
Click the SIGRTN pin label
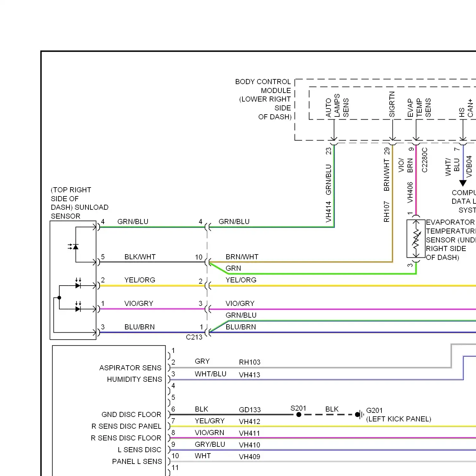pyautogui.click(x=392, y=104)
